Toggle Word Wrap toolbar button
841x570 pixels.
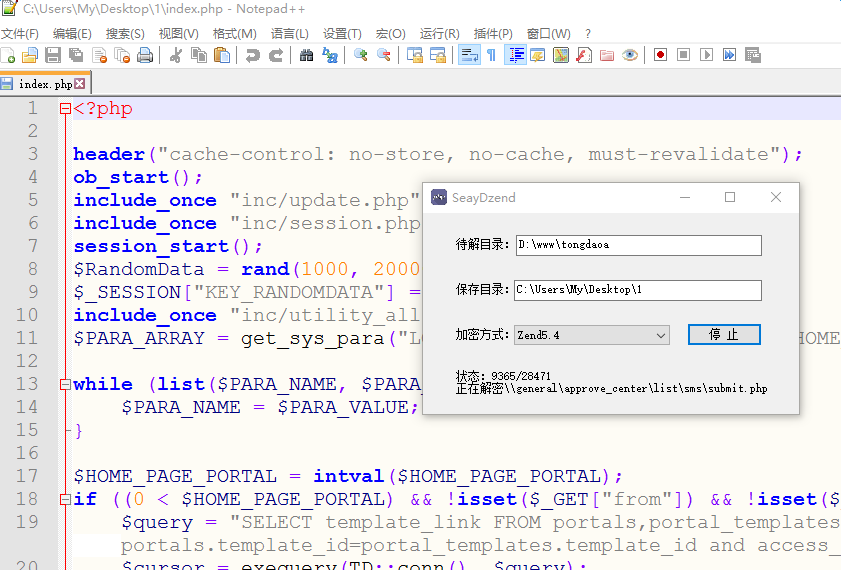point(469,55)
